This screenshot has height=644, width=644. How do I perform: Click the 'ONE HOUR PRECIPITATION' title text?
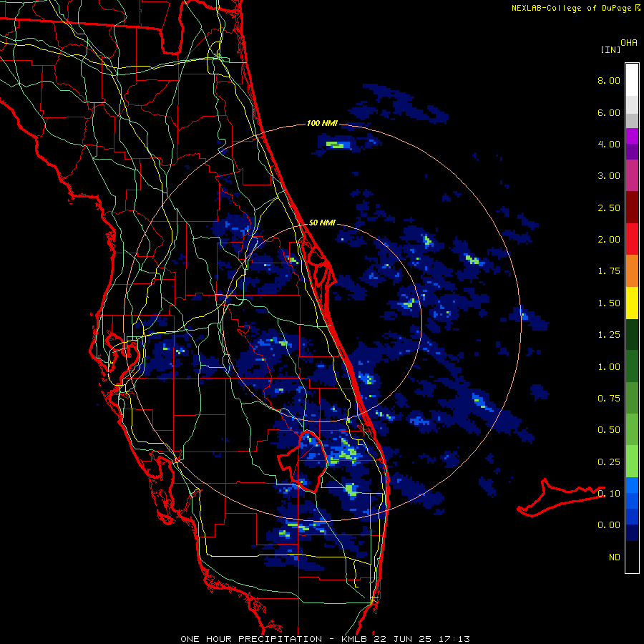251,639
